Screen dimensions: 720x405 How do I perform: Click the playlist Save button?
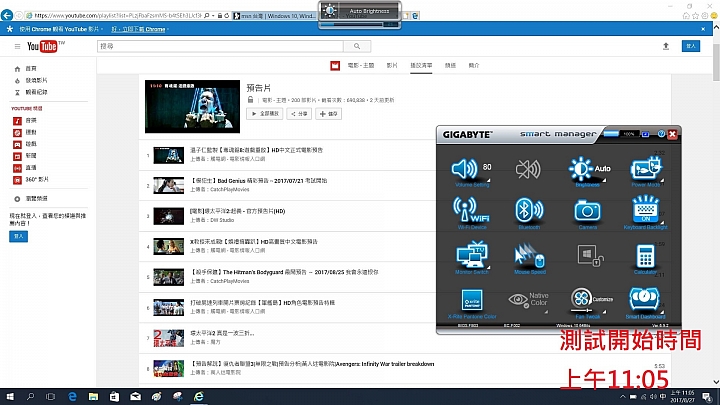[x=328, y=113]
